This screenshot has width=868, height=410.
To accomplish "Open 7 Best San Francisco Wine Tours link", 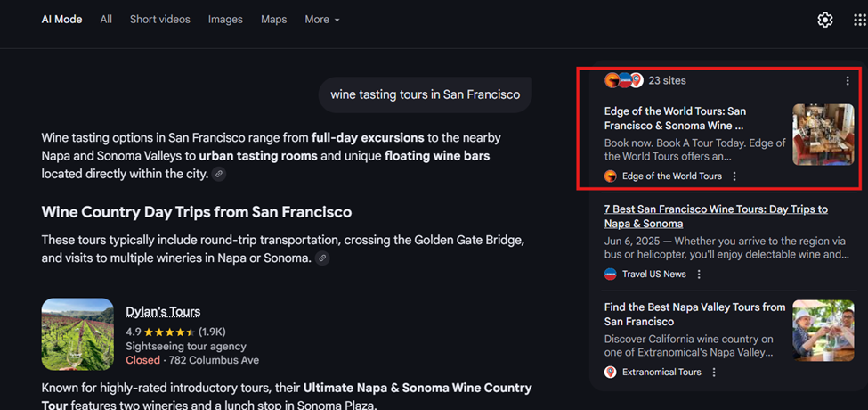I will point(715,217).
